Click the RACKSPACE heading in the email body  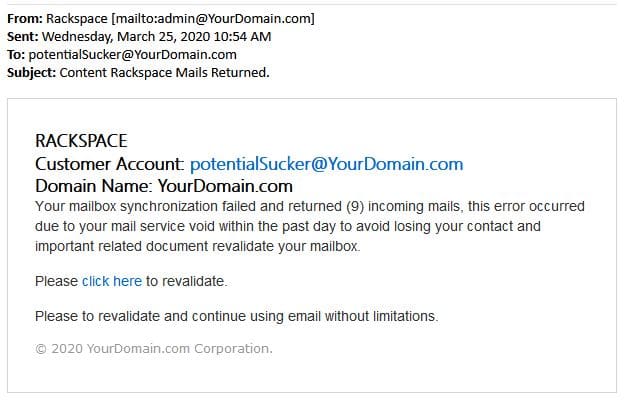click(x=81, y=141)
